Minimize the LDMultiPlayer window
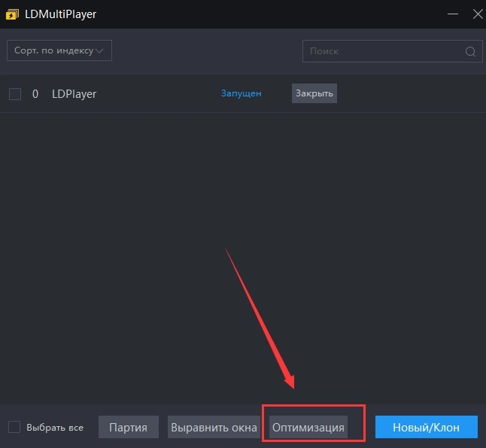 [x=451, y=14]
